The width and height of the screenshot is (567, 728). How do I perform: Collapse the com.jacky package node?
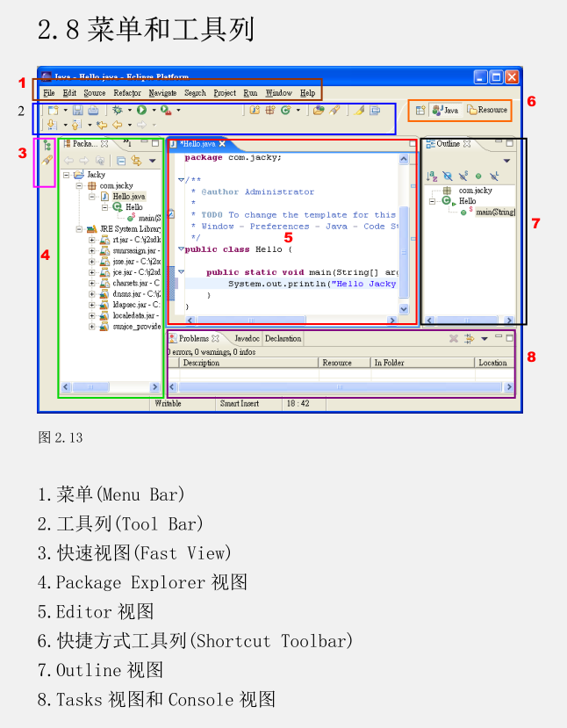(79, 185)
